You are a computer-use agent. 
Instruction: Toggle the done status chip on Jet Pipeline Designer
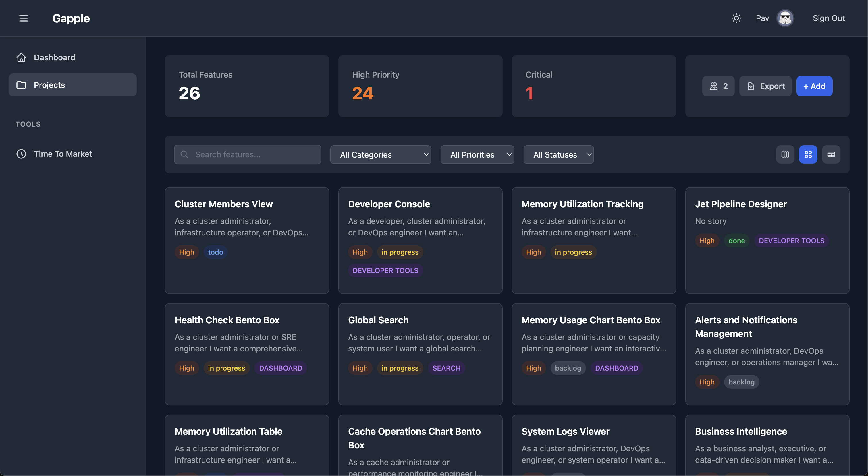tap(736, 240)
